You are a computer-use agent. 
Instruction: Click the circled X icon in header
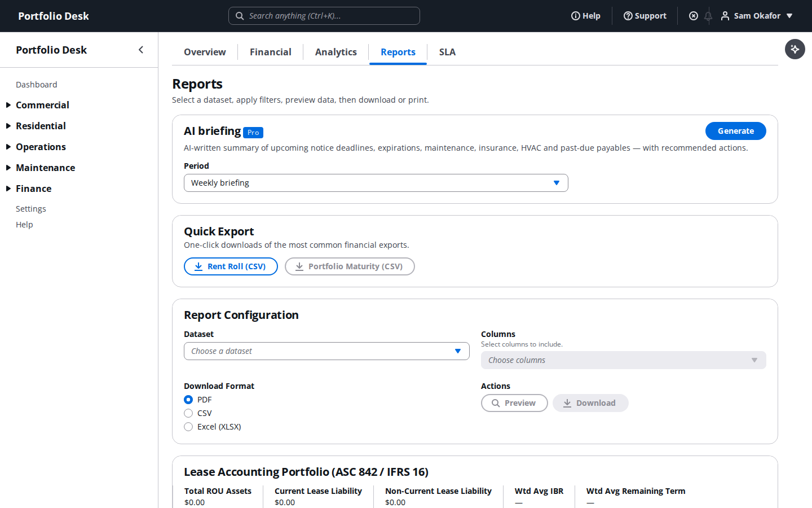(x=694, y=16)
